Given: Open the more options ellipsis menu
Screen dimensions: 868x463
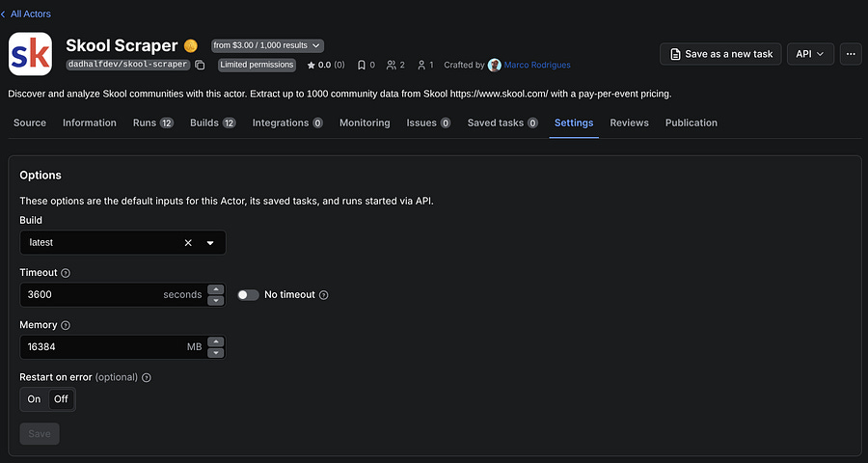Looking at the screenshot, I should click(x=851, y=54).
